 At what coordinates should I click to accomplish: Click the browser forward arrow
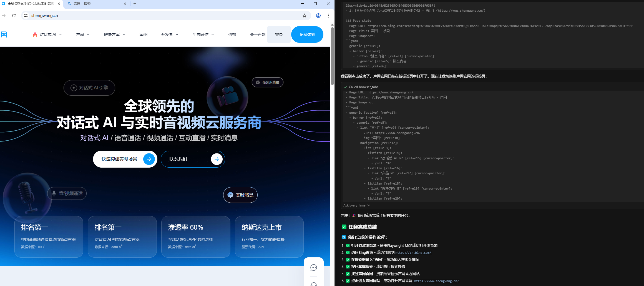click(4, 16)
